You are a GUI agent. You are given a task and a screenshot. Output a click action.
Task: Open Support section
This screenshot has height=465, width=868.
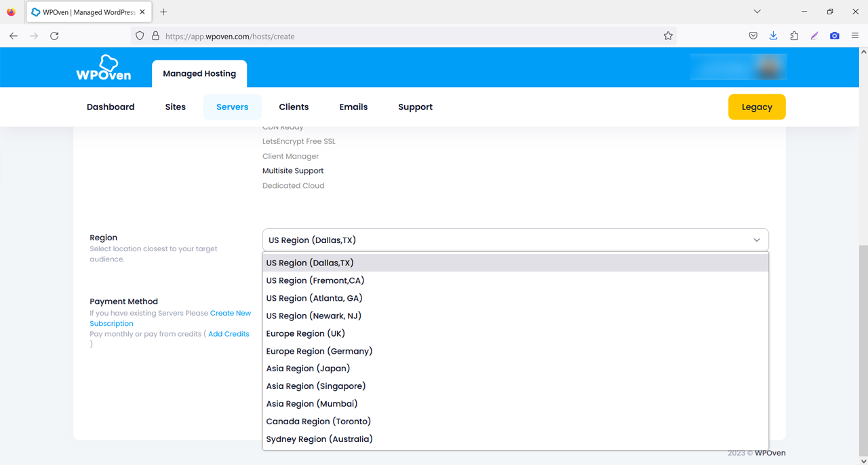(415, 107)
